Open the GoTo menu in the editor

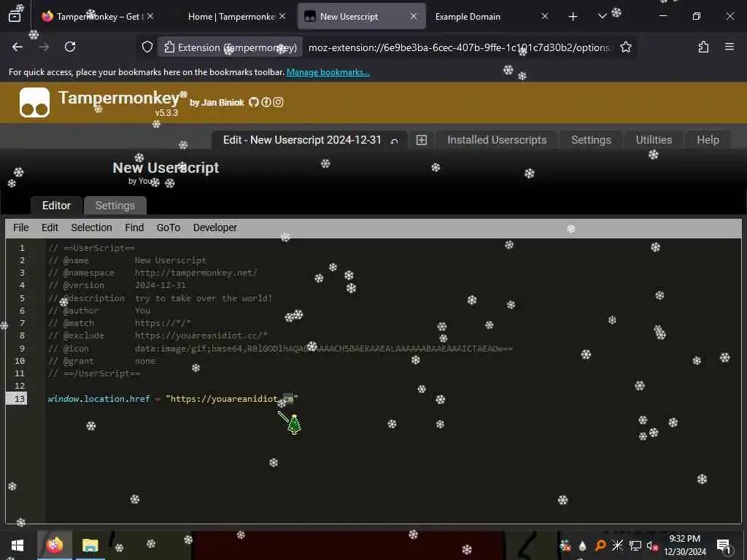click(169, 227)
